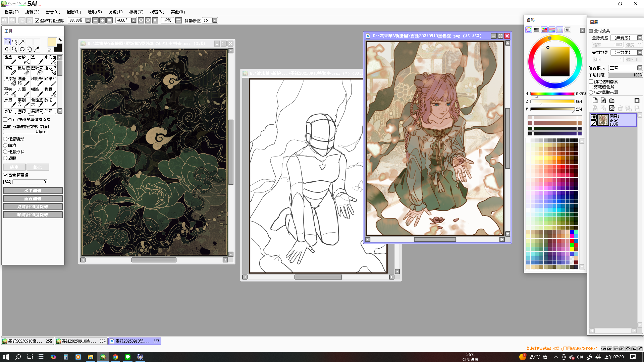Pick the 選取筆 selection pen tool

tap(37, 70)
